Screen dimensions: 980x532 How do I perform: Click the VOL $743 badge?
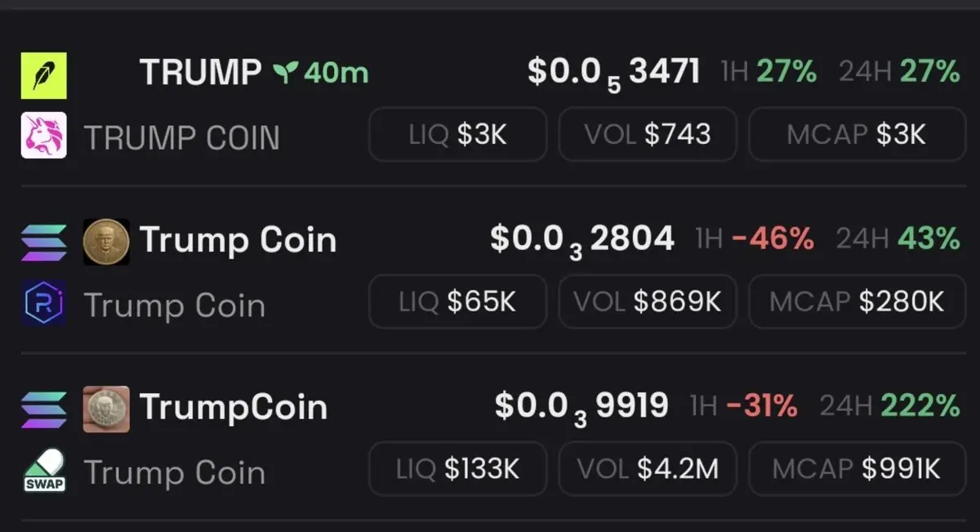click(x=648, y=134)
